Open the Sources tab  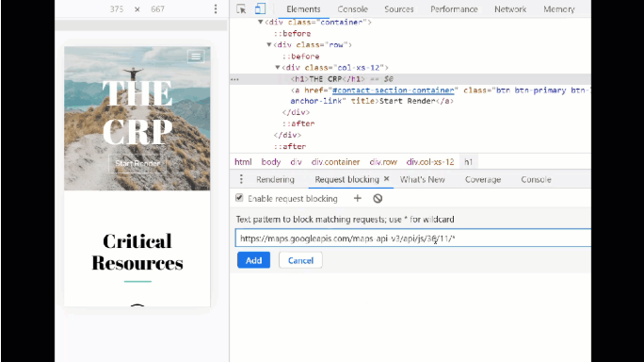tap(399, 9)
